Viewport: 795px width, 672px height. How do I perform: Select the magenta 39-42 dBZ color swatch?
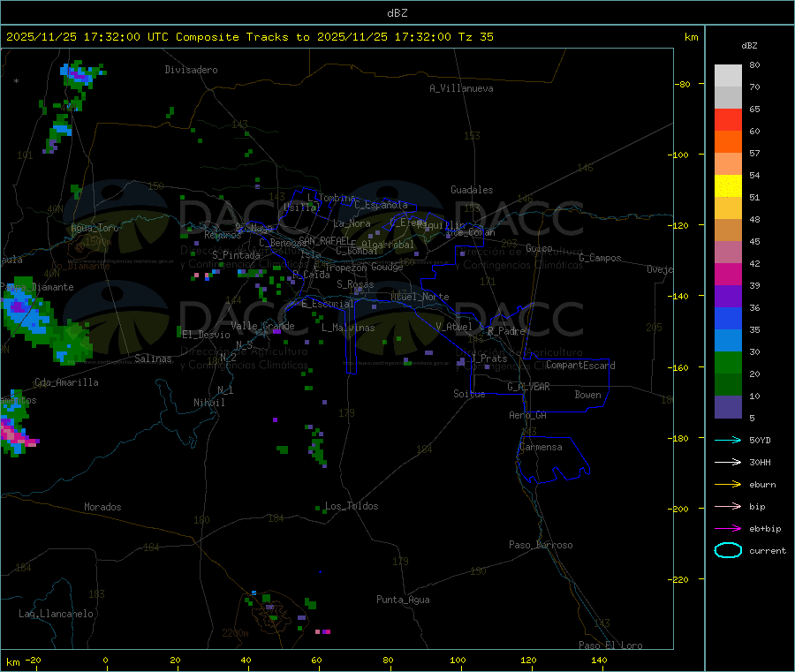pyautogui.click(x=728, y=274)
